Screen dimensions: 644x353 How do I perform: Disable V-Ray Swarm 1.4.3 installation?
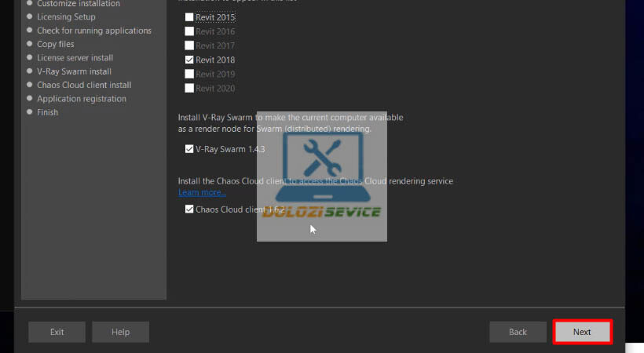point(189,149)
